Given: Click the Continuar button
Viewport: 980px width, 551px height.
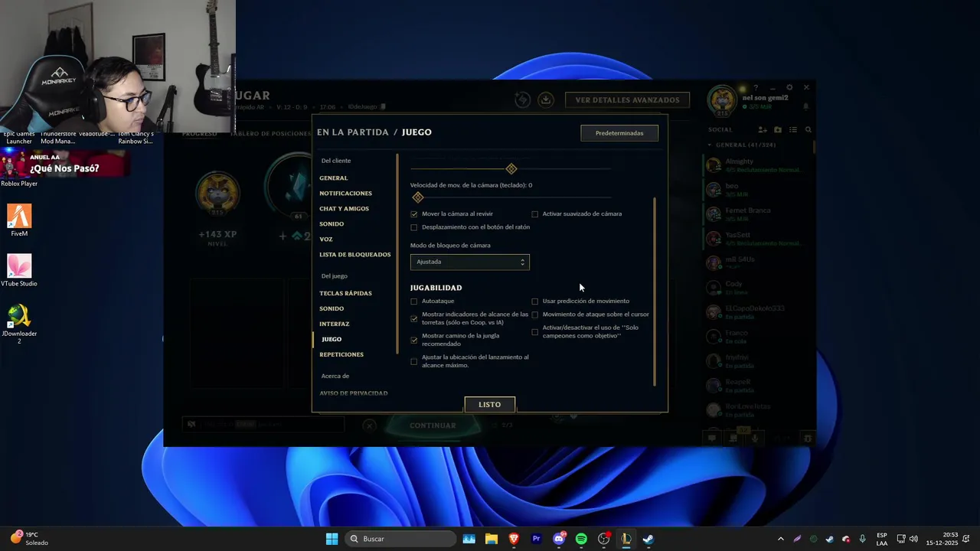Looking at the screenshot, I should pos(433,425).
